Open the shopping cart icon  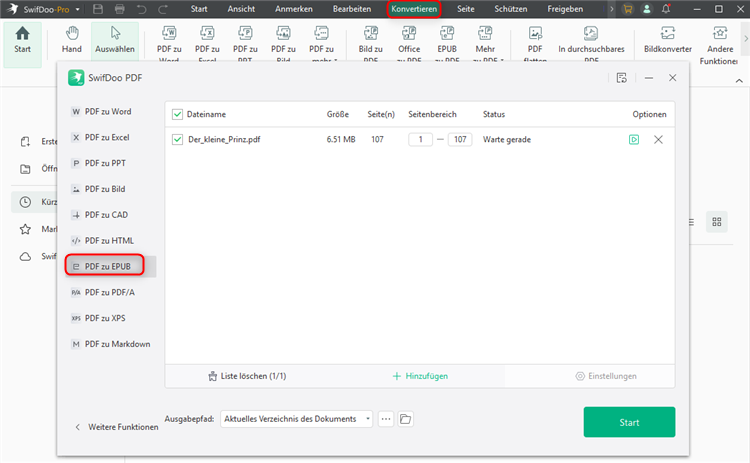pyautogui.click(x=628, y=9)
